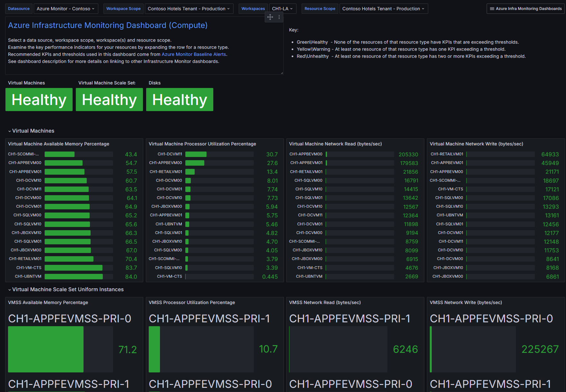Click the Datasource variable label
Screen dimensions: 566x392
click(19, 9)
